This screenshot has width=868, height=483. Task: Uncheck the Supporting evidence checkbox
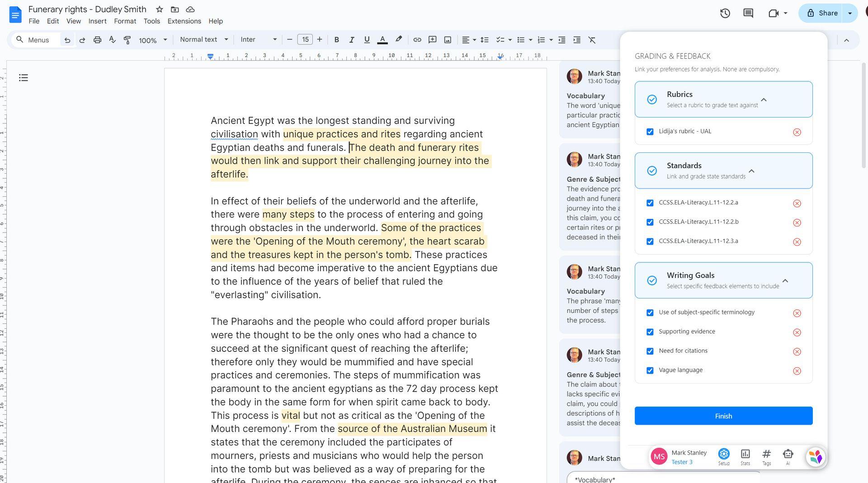pyautogui.click(x=650, y=332)
